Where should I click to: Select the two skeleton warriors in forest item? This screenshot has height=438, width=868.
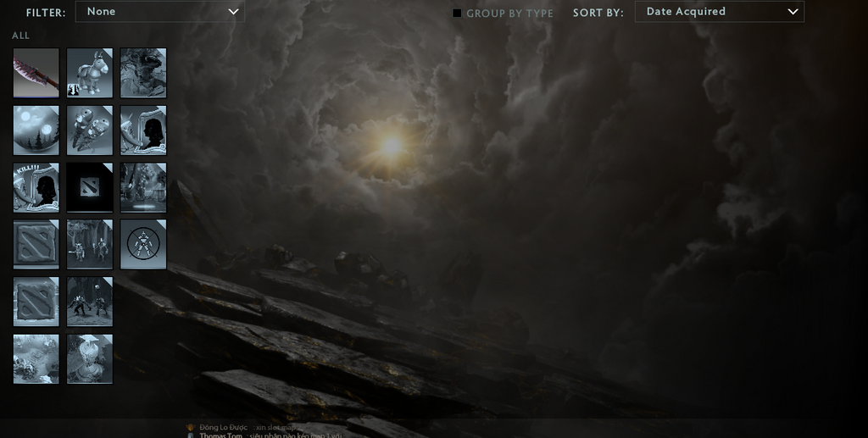click(90, 244)
